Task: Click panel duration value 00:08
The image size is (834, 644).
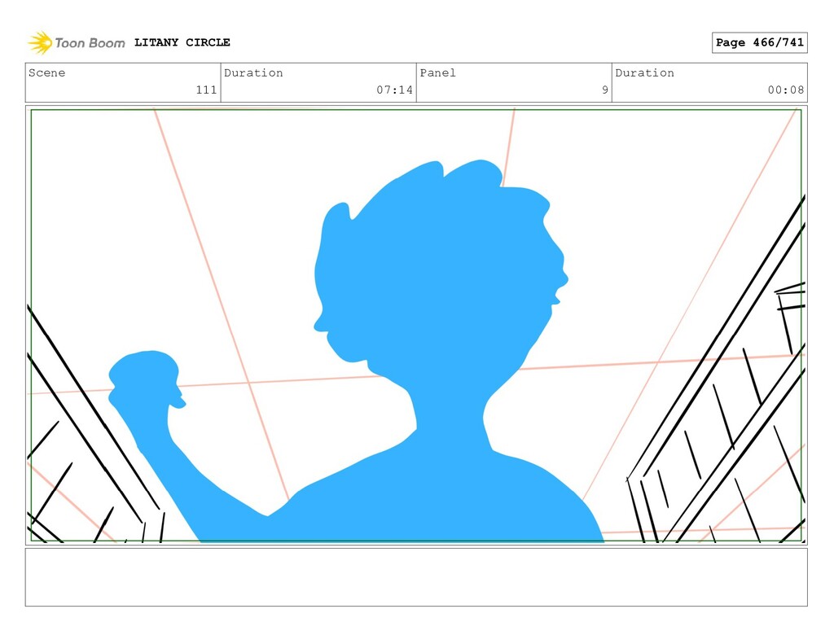Action: click(786, 90)
